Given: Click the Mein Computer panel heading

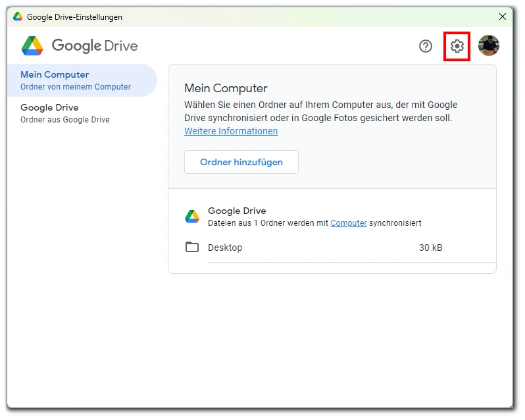Looking at the screenshot, I should [x=226, y=88].
